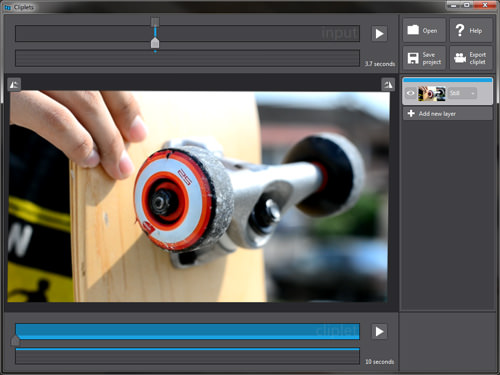500x375 pixels.
Task: Maximize the Cliplets window
Action: [467, 5]
